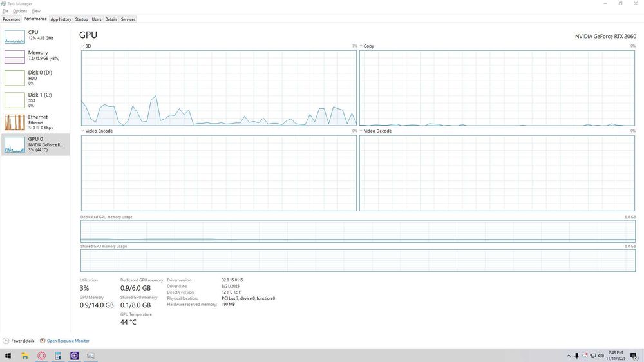Click driver date 8/21/2025
644x362 pixels.
pyautogui.click(x=231, y=287)
